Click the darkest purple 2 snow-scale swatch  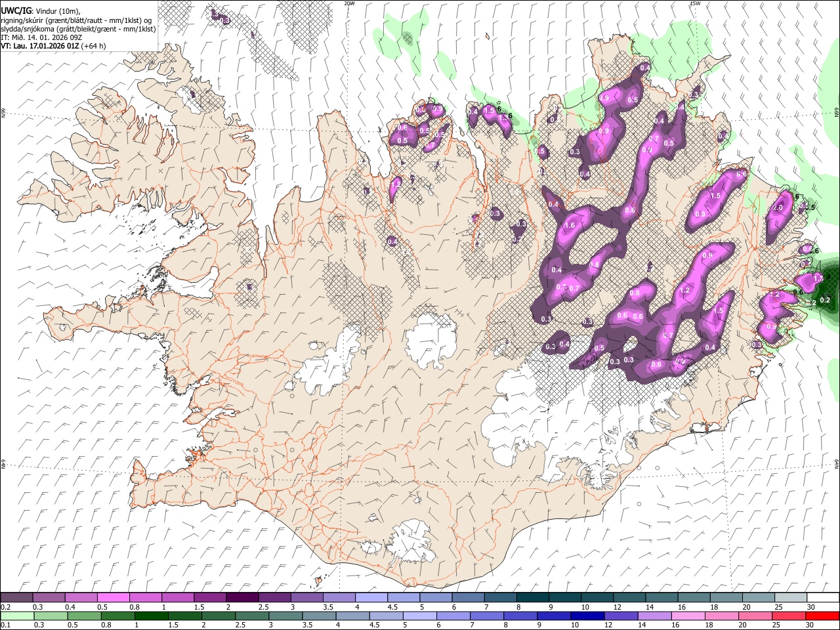tap(241, 597)
